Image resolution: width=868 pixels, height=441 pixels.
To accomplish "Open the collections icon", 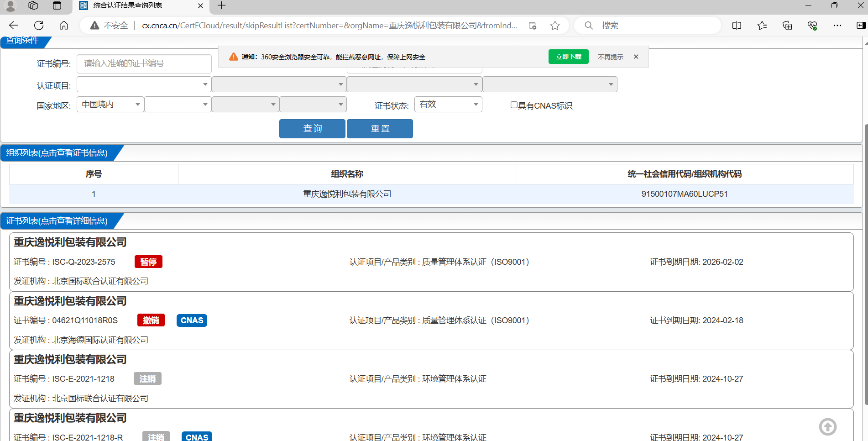I will point(787,26).
